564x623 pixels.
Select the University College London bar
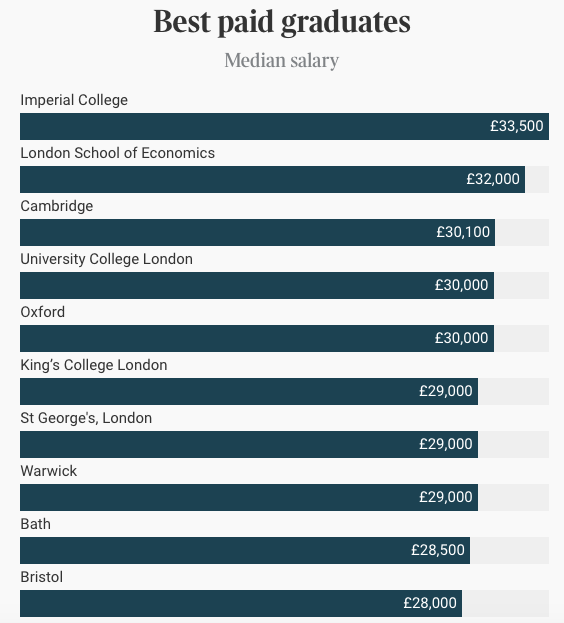click(257, 285)
